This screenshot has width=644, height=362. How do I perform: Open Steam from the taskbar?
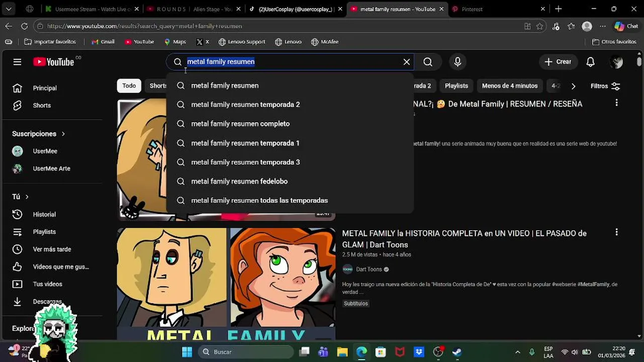457,352
